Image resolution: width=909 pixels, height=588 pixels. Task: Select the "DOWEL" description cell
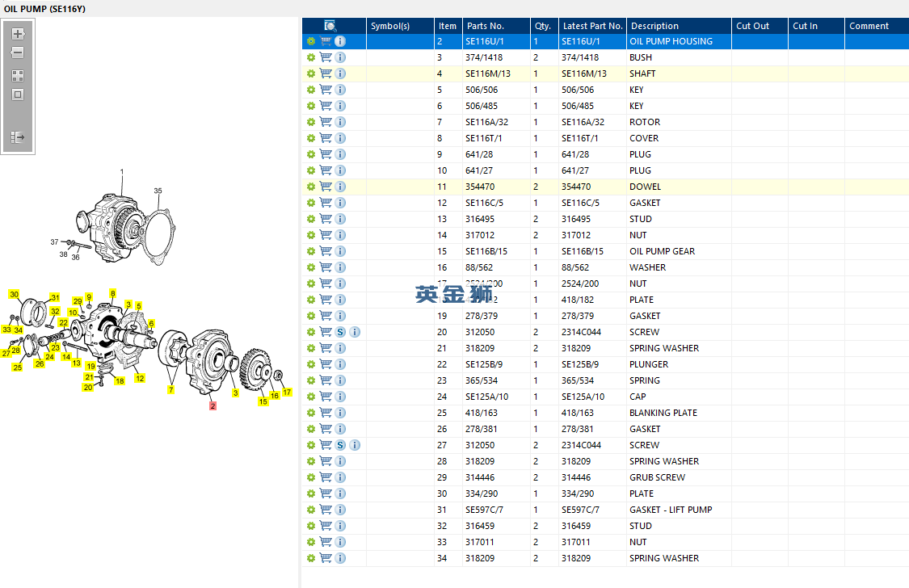pyautogui.click(x=679, y=187)
